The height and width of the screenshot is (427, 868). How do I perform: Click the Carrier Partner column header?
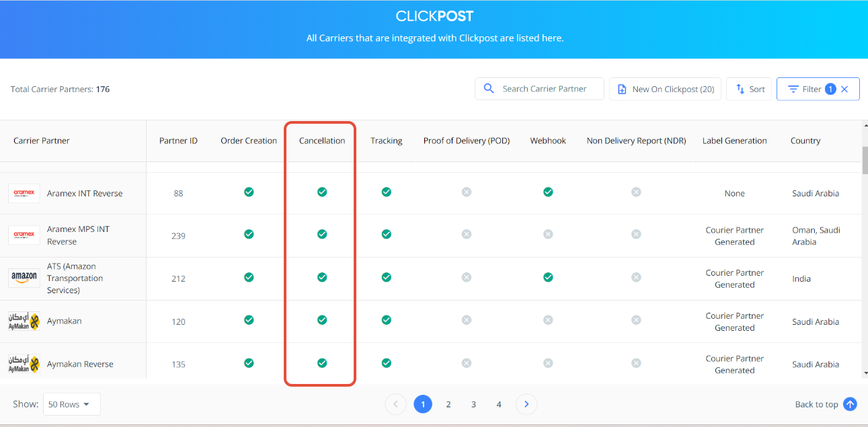[42, 141]
